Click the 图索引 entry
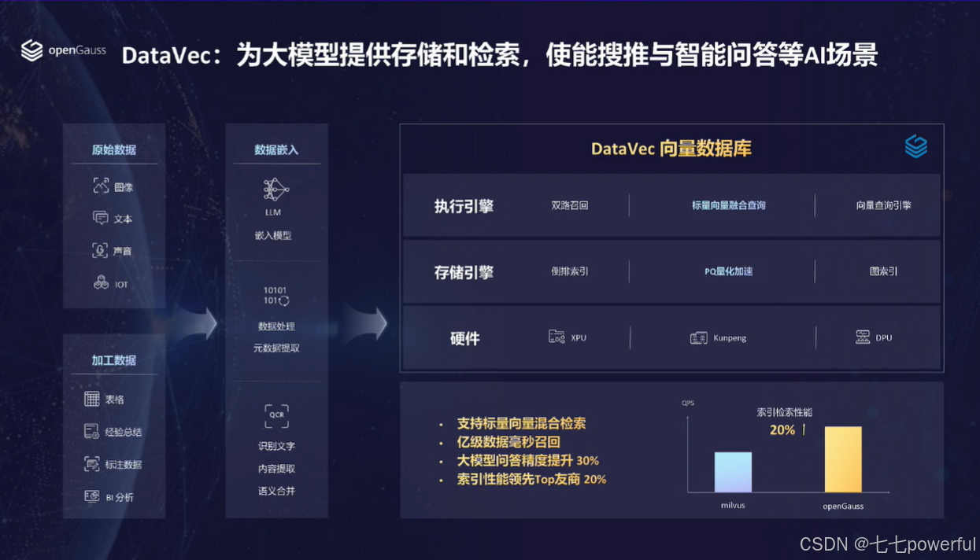Image resolution: width=980 pixels, height=560 pixels. click(884, 271)
